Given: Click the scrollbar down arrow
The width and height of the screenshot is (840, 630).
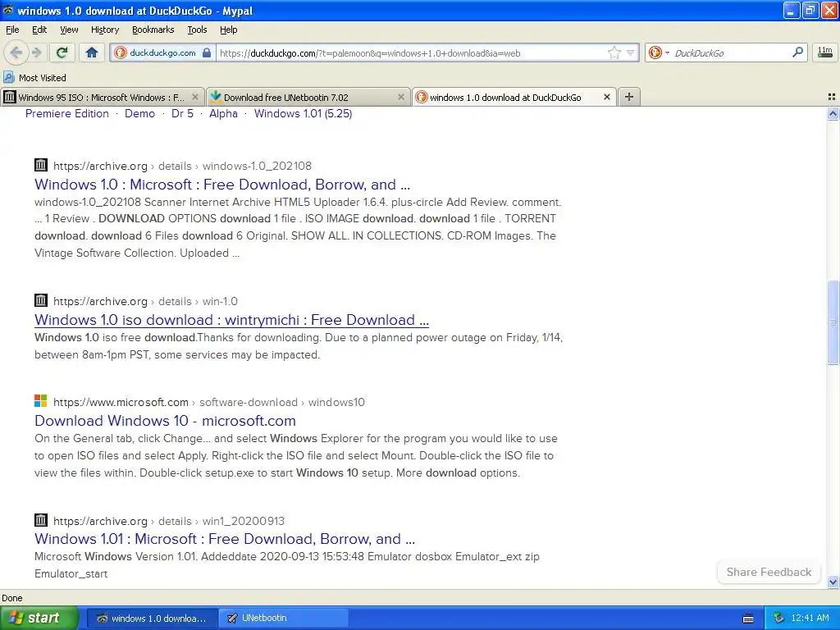Looking at the screenshot, I should pos(833,582).
